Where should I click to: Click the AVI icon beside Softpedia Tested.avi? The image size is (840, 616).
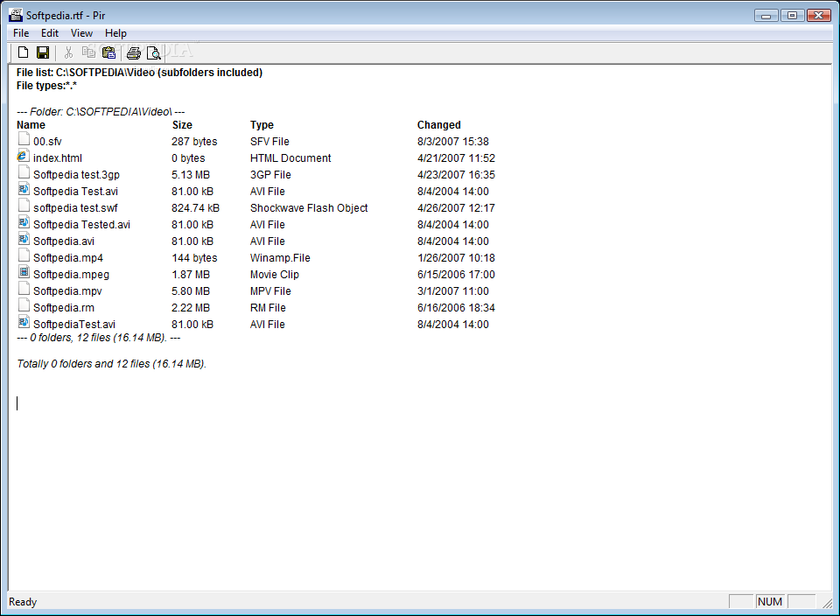(24, 223)
